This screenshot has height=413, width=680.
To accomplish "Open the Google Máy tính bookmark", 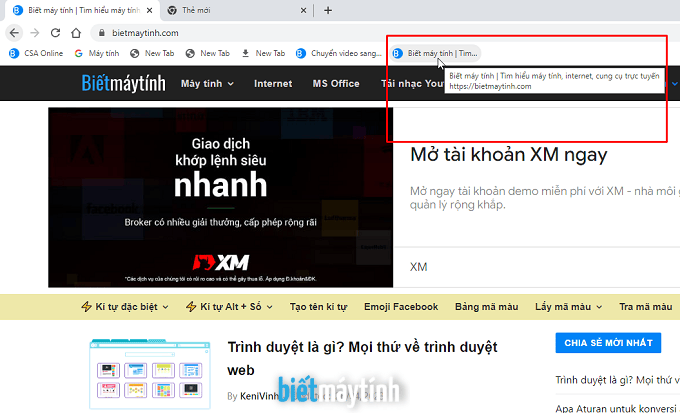I will (x=97, y=53).
